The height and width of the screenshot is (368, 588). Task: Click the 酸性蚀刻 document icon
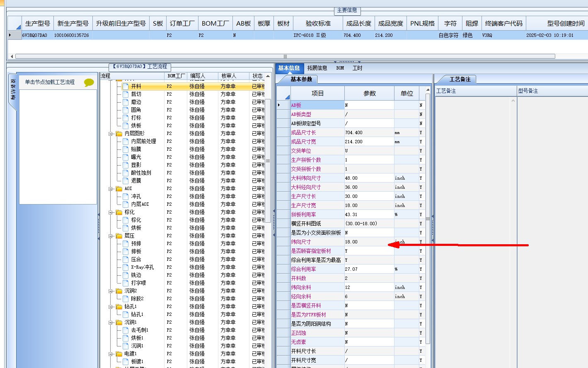point(126,173)
